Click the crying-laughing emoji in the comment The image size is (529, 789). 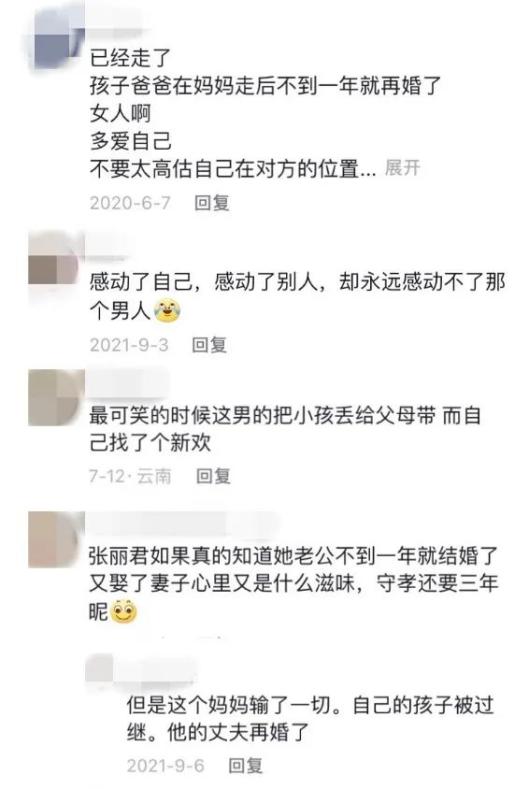tap(167, 310)
